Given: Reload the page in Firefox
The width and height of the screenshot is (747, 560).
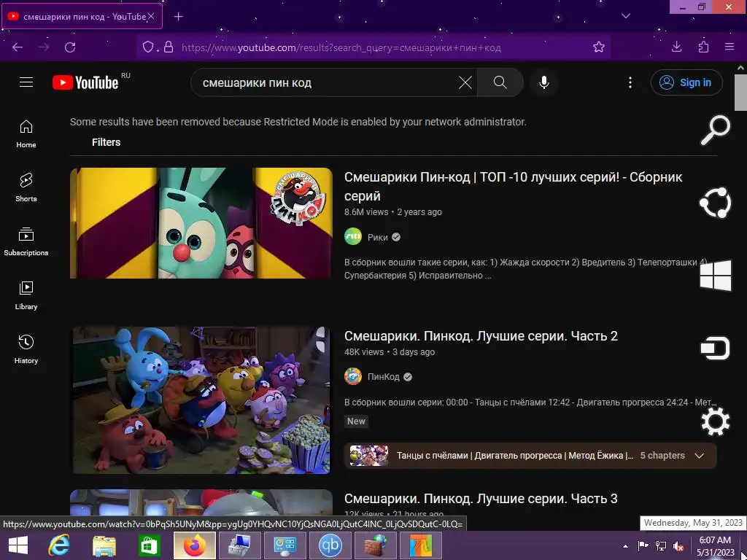Looking at the screenshot, I should (70, 47).
